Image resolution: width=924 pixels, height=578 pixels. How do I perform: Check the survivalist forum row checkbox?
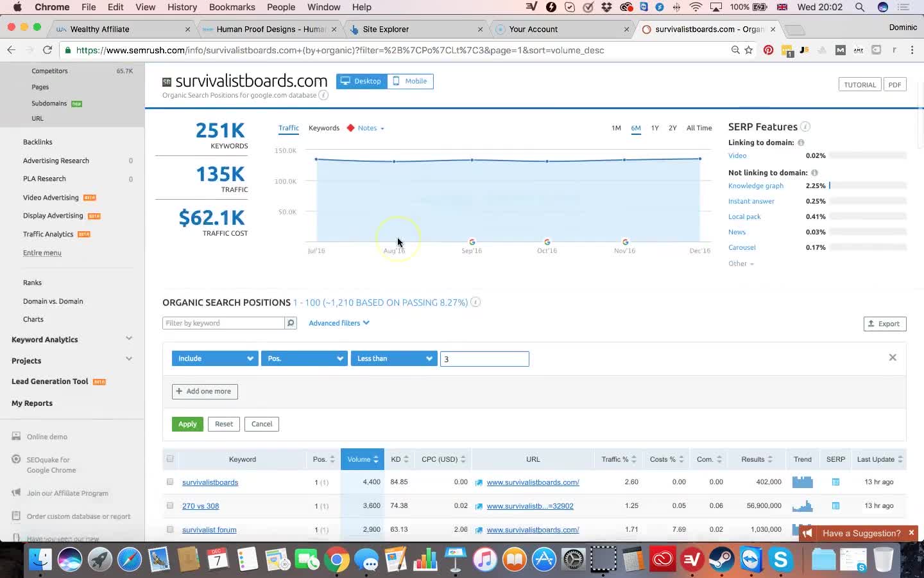pyautogui.click(x=170, y=529)
